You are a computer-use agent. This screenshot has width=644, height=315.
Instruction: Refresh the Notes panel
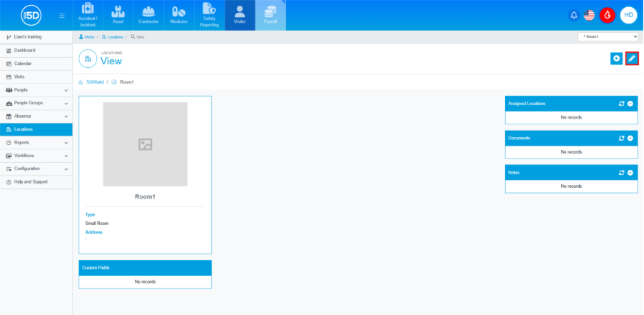click(622, 172)
